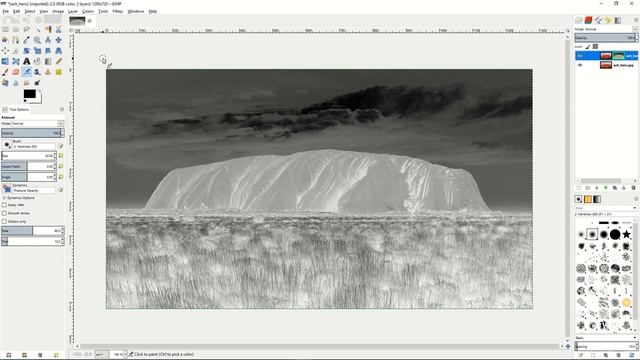Select the Move tool
Image resolution: width=640 pixels, height=360 pixels.
[x=58, y=40]
